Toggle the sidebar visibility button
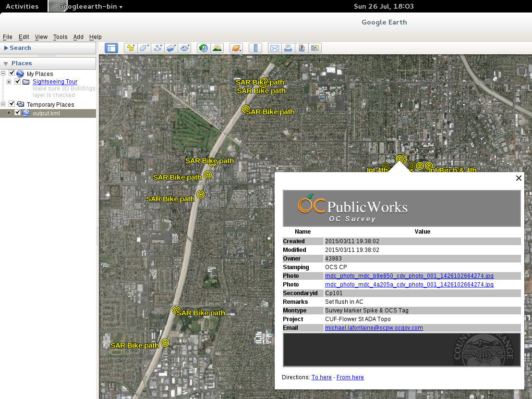This screenshot has width=532, height=399. pos(111,48)
